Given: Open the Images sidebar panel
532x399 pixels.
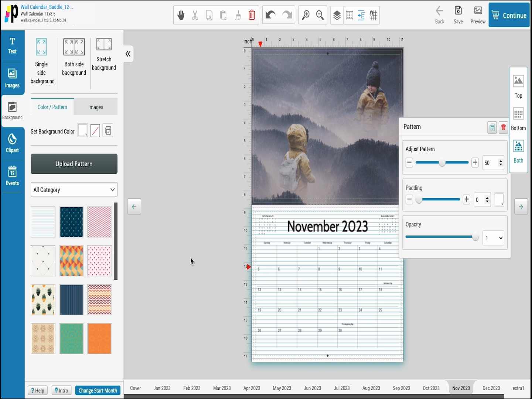Looking at the screenshot, I should pyautogui.click(x=12, y=78).
